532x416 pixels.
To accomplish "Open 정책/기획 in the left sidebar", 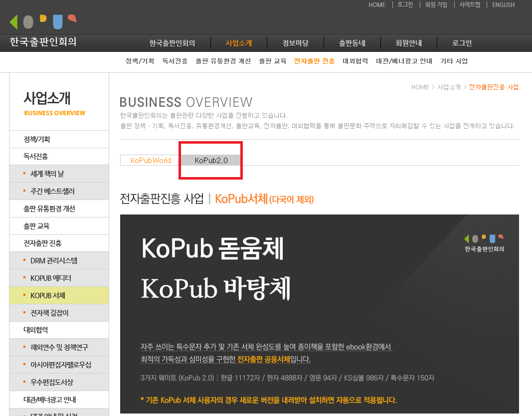I will click(59, 139).
